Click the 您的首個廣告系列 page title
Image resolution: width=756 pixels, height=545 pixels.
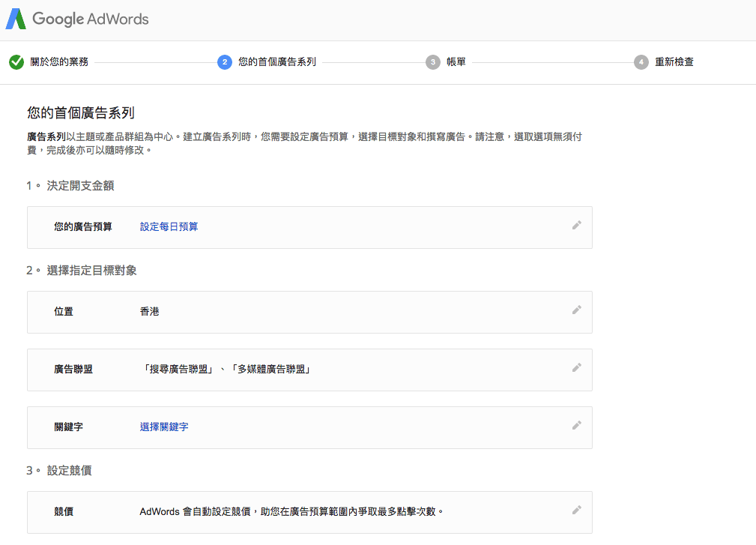(80, 113)
